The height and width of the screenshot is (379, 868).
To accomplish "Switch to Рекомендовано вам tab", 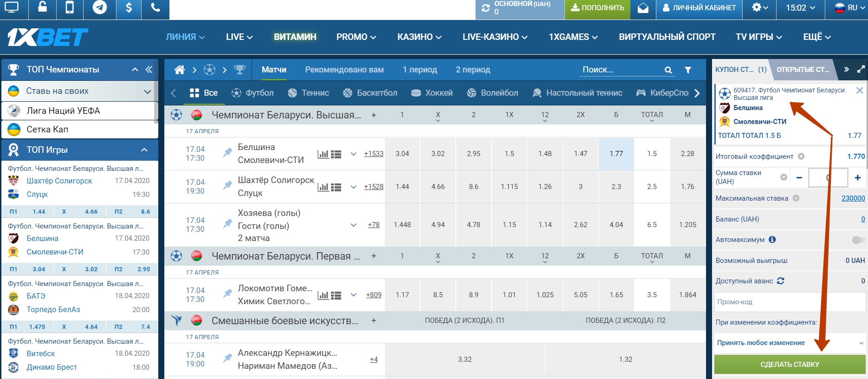I will pos(344,70).
